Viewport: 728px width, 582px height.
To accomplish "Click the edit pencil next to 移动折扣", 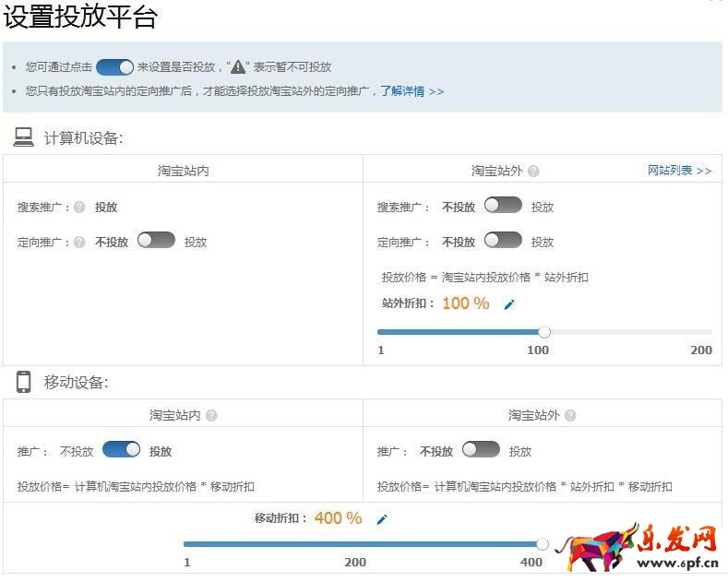I will click(382, 519).
